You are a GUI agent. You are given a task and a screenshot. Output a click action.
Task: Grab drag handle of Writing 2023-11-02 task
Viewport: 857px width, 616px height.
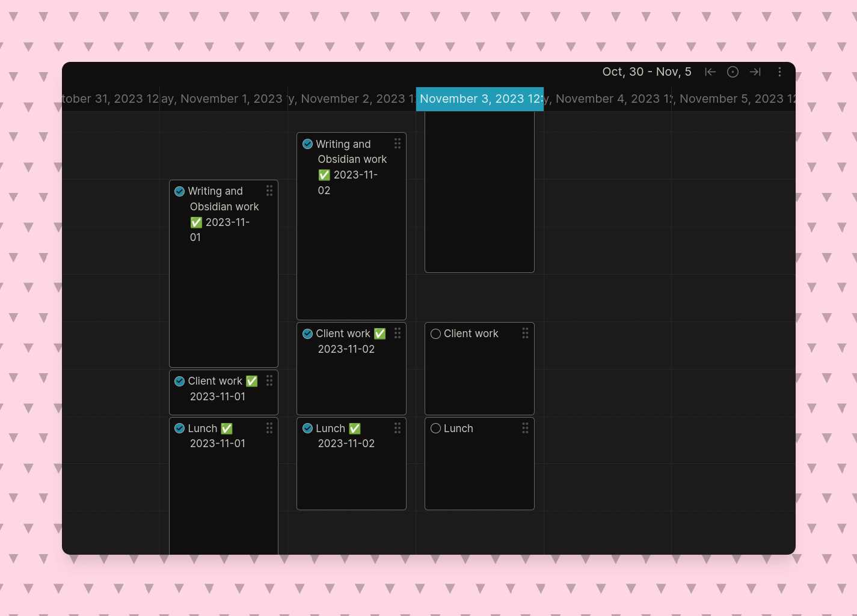pos(398,144)
